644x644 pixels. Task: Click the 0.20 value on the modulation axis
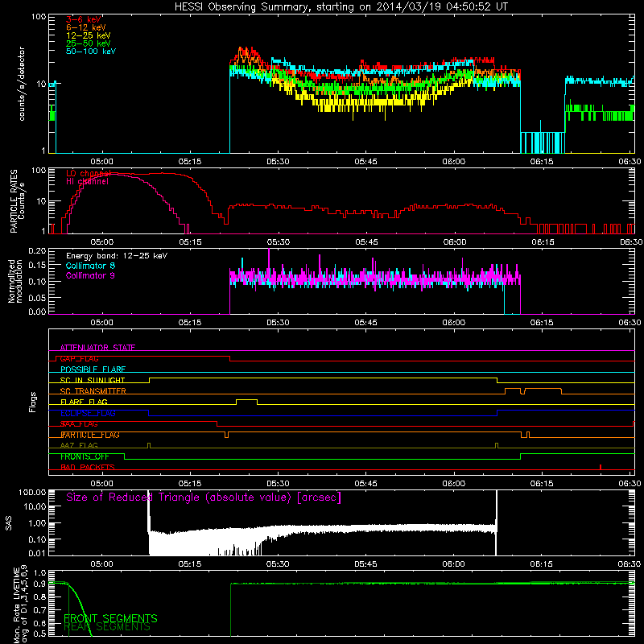[x=37, y=250]
